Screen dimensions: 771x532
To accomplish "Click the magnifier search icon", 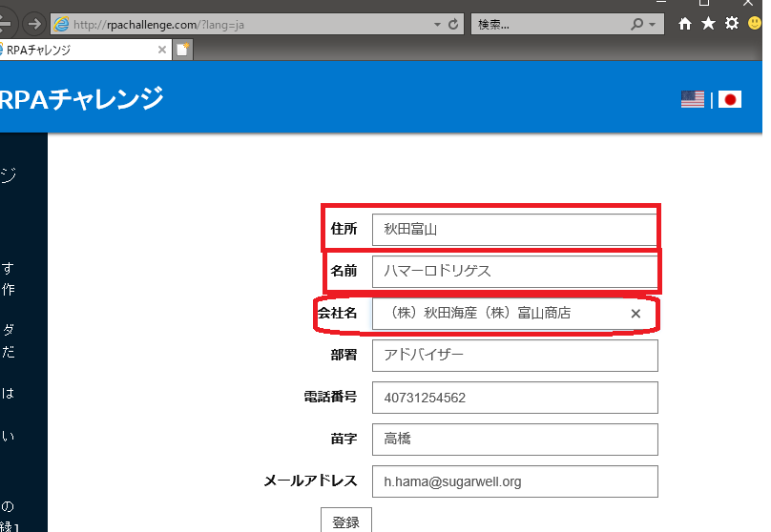I will tap(636, 24).
